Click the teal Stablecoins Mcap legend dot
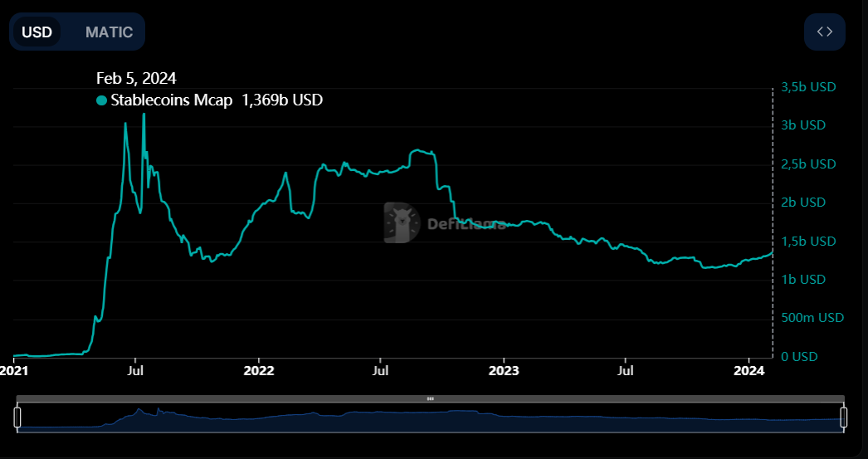 [101, 100]
